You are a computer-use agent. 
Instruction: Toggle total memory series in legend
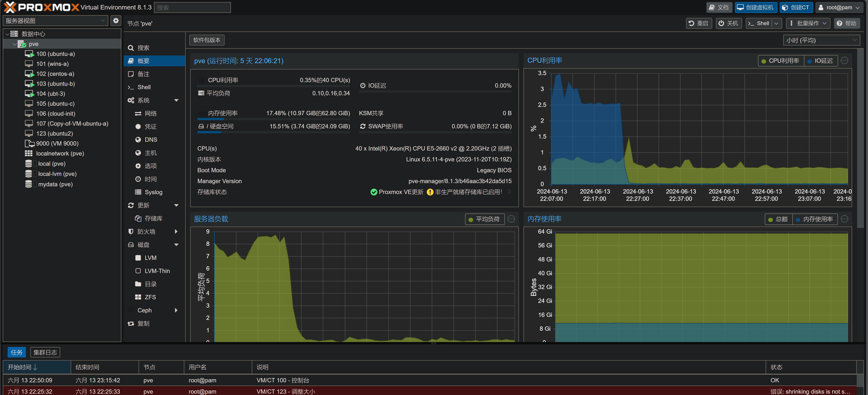[x=778, y=219]
